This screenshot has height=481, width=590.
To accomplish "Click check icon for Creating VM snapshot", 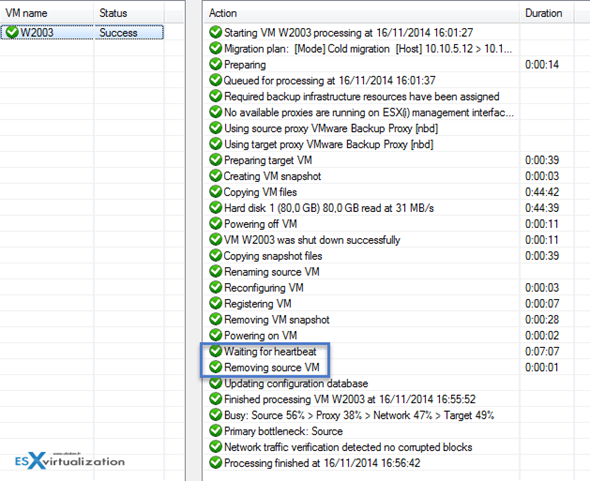I will (216, 176).
